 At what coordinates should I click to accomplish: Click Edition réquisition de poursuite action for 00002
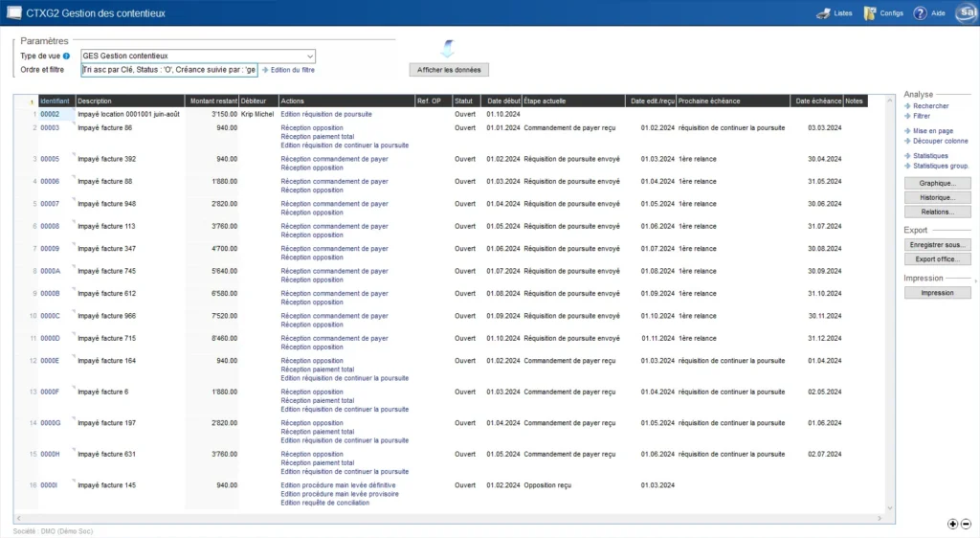click(326, 114)
